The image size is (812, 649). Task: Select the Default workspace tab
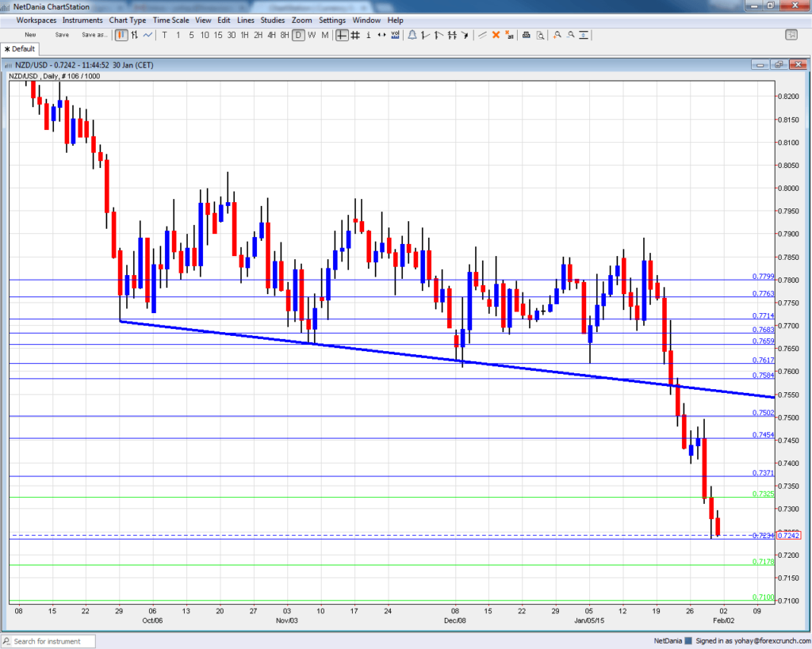point(21,48)
